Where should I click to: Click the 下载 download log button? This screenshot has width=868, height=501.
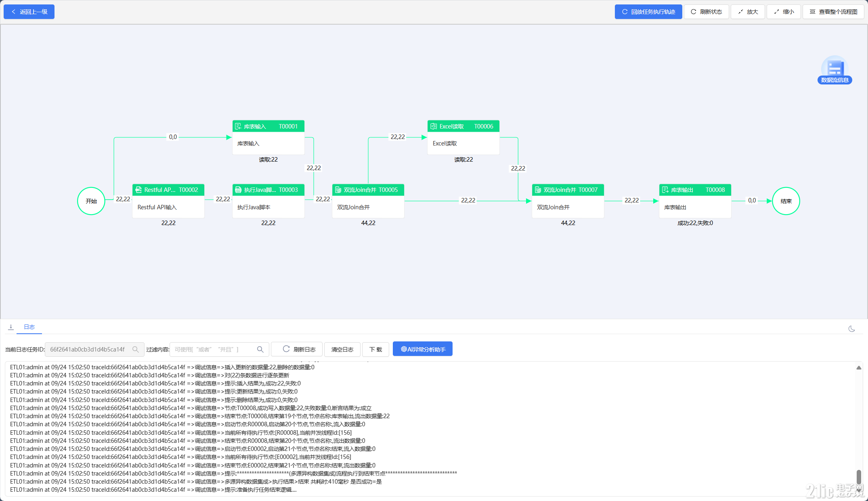pos(375,349)
